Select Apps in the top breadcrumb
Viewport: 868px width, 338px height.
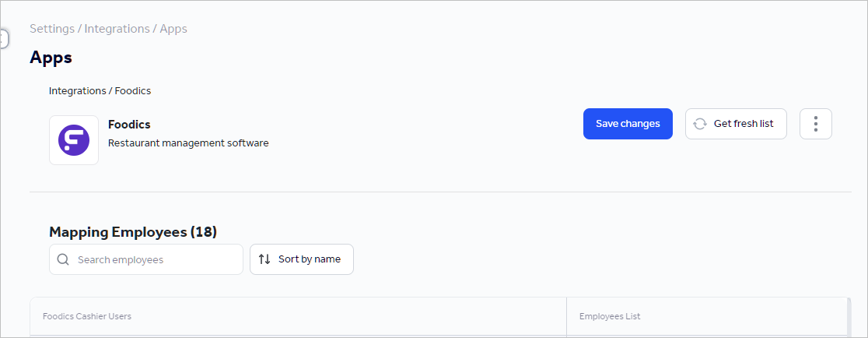pyautogui.click(x=173, y=29)
